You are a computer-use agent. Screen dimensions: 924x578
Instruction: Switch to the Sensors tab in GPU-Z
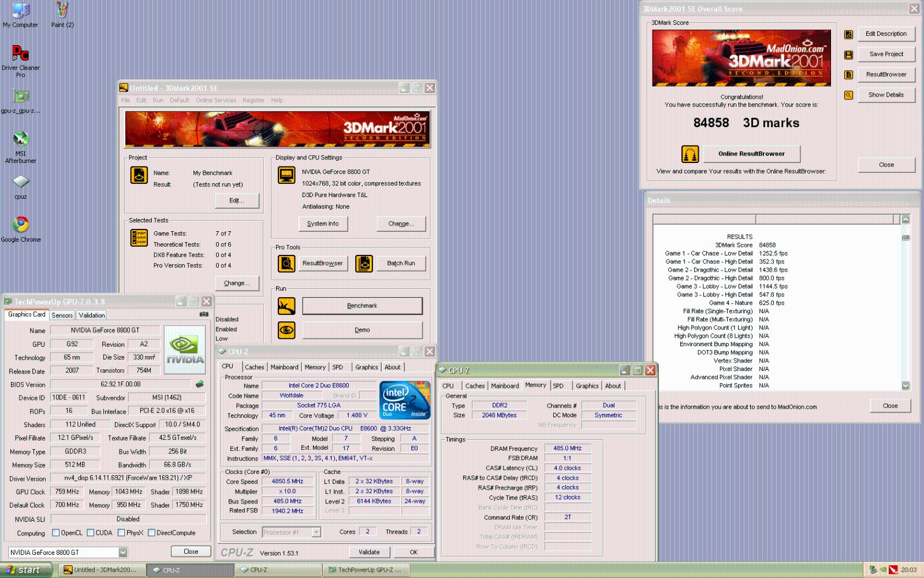[x=62, y=315]
